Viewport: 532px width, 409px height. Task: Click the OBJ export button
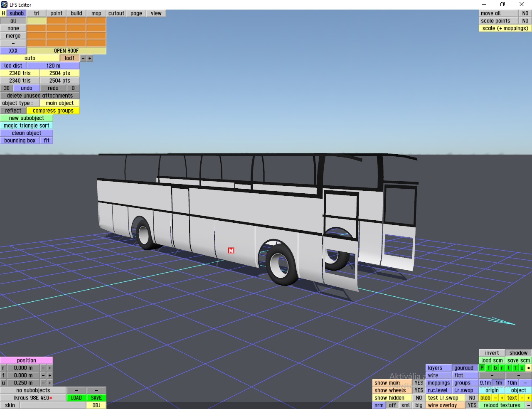point(96,405)
